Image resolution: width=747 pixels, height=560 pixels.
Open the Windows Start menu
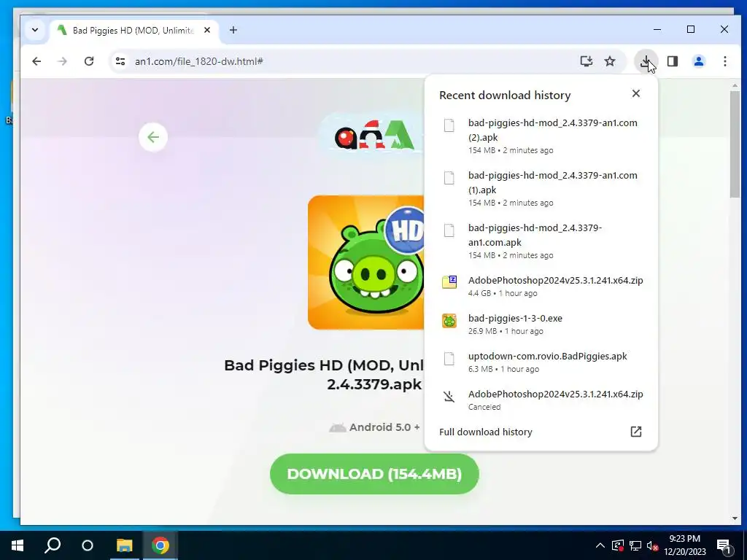(18, 545)
